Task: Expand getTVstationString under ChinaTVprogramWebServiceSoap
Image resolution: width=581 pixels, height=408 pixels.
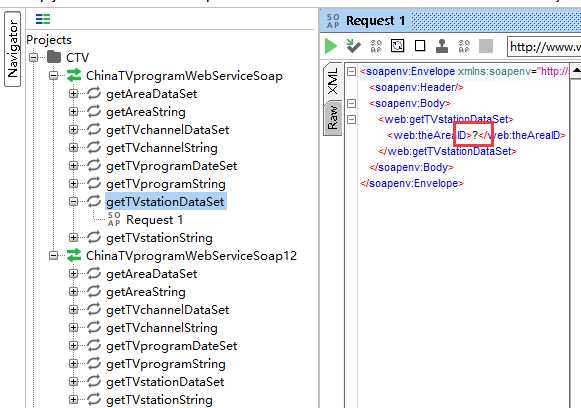Action: [73, 238]
